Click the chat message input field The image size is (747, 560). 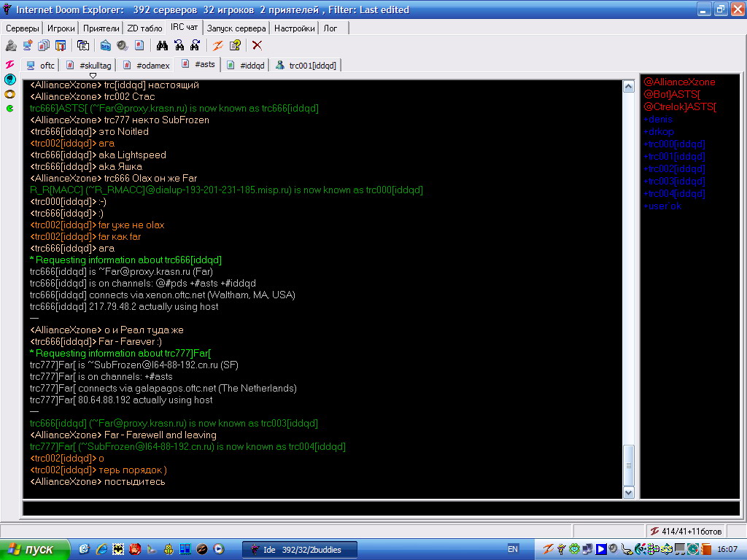[379, 509]
